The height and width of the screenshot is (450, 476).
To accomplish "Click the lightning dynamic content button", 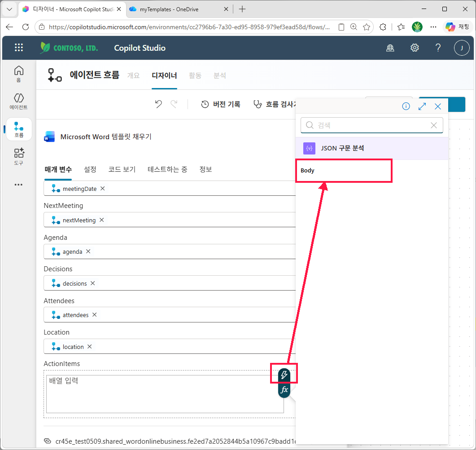I will click(284, 375).
